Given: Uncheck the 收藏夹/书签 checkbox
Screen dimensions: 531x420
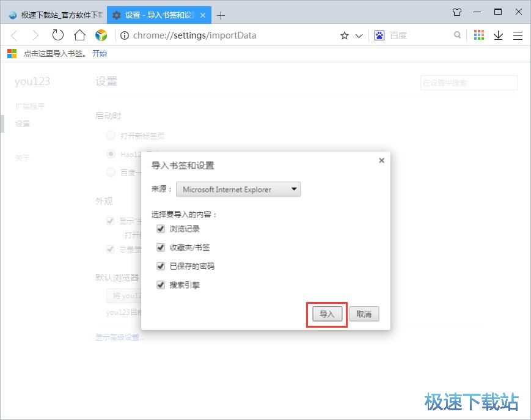Looking at the screenshot, I should coord(161,247).
